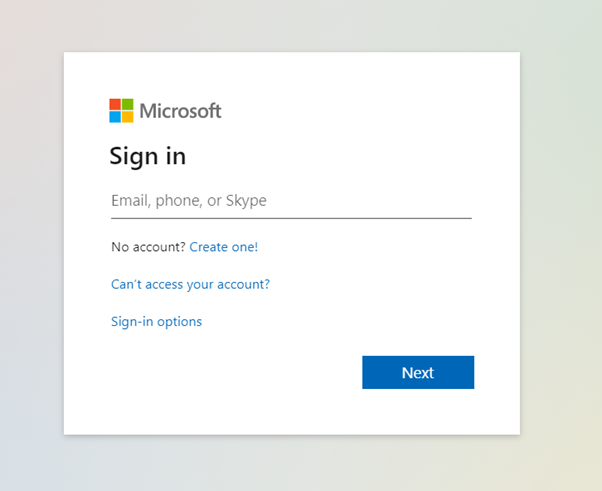Open the "Sign-in options" link

tap(157, 322)
